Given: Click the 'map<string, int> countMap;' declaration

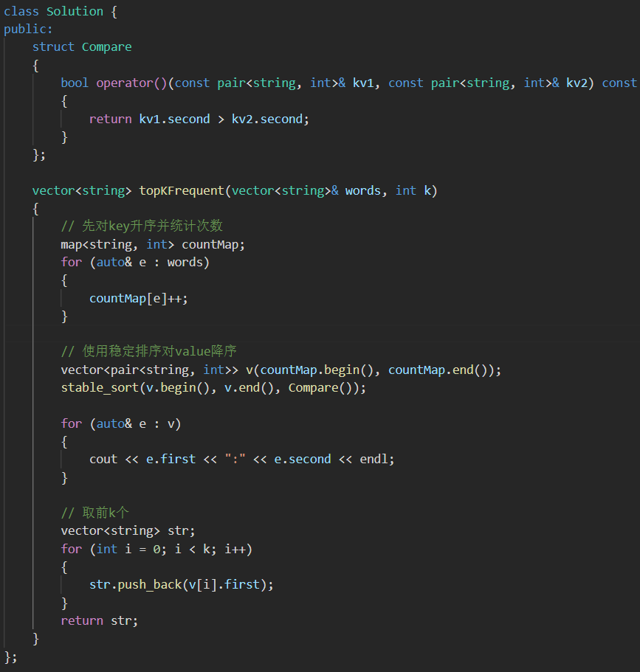Looking at the screenshot, I should pos(153,245).
